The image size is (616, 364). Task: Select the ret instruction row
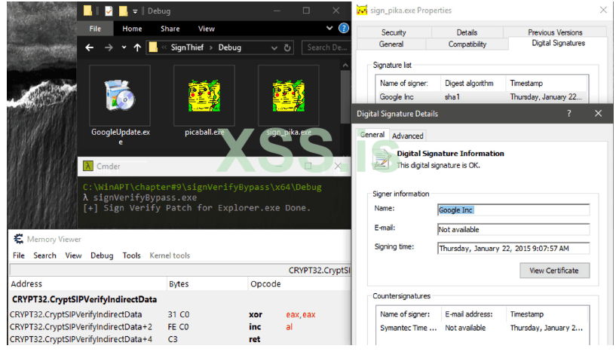[x=179, y=339]
